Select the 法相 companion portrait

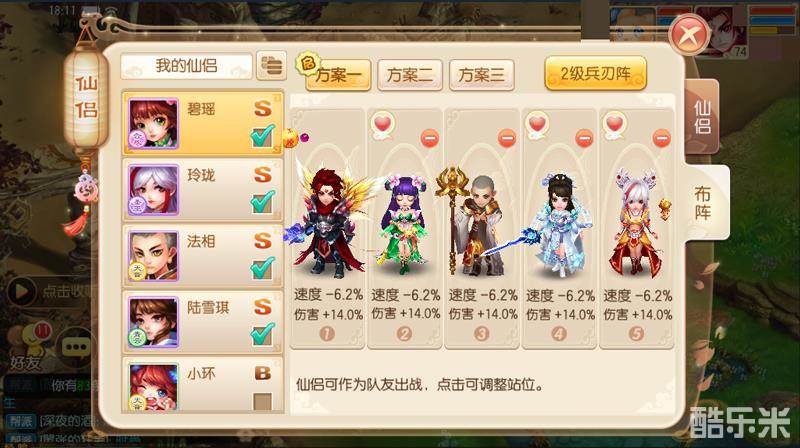coord(153,256)
